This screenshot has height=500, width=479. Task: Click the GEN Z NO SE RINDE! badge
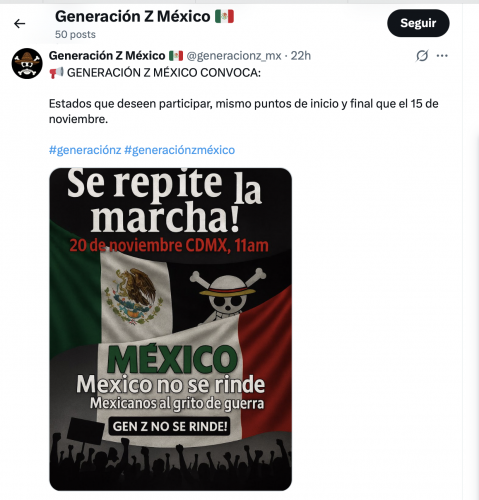tap(170, 426)
